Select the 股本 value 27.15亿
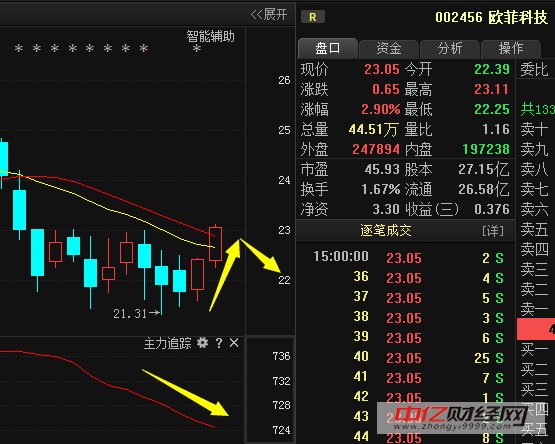The width and height of the screenshot is (555, 444). (484, 169)
